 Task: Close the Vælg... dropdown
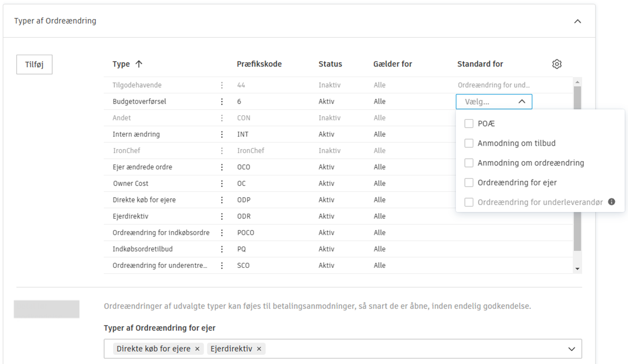point(521,101)
